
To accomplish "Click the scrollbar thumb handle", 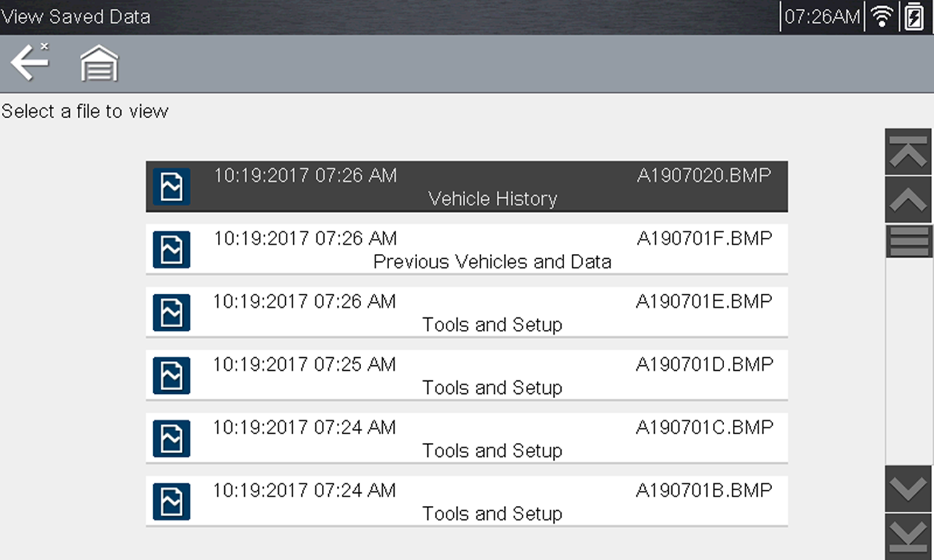I will coord(908,241).
